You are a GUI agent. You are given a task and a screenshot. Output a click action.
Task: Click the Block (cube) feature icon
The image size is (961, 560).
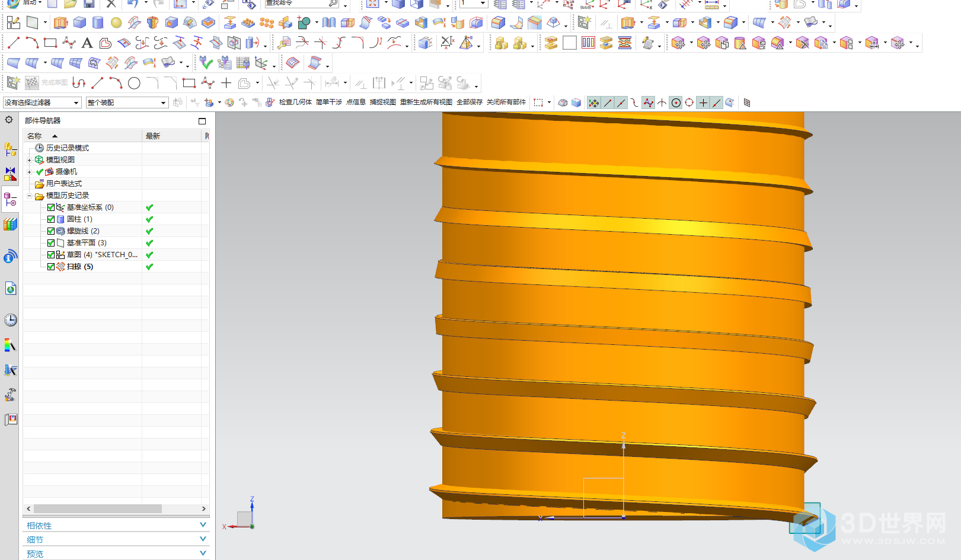(x=79, y=23)
